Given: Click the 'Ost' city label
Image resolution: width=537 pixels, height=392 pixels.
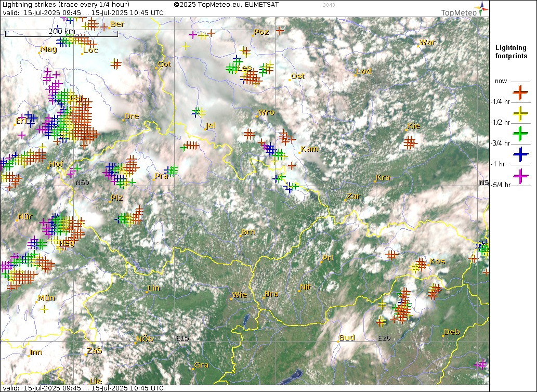Looking at the screenshot, I should click(298, 76).
